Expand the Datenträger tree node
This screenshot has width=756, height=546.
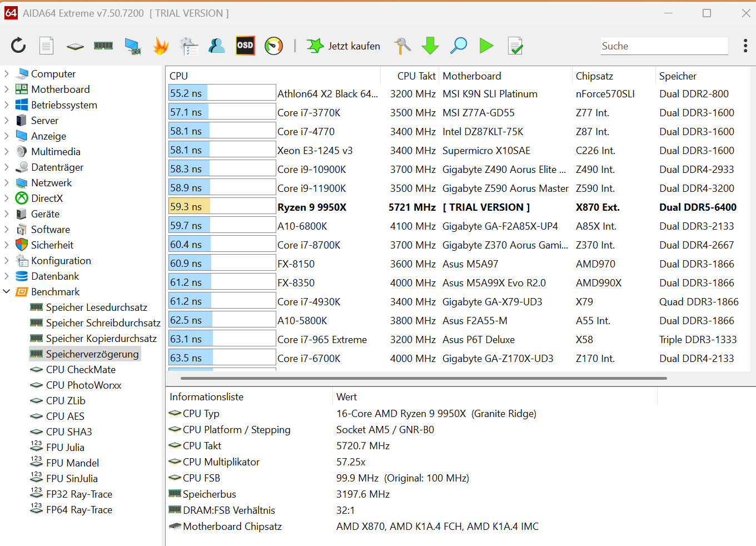tap(7, 167)
